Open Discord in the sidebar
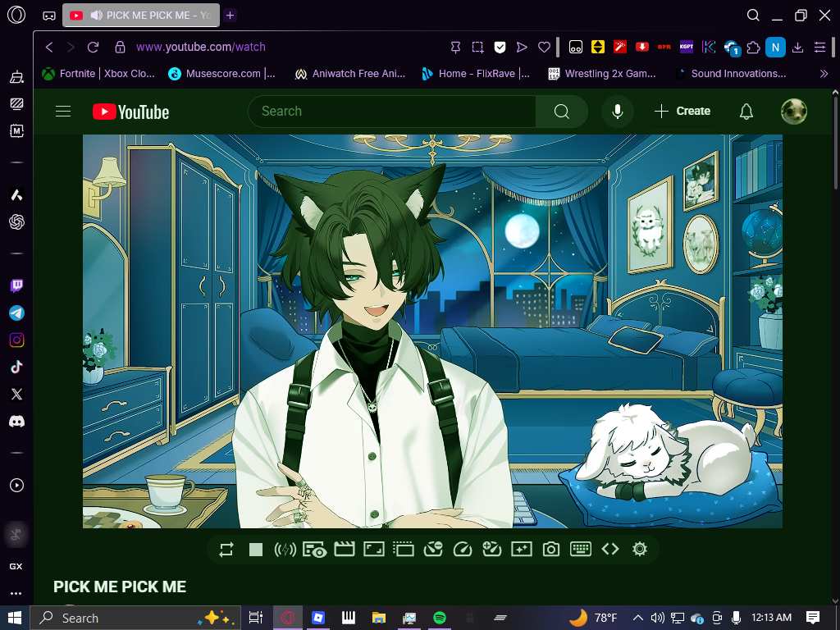Viewport: 840px width, 630px height. (x=16, y=422)
